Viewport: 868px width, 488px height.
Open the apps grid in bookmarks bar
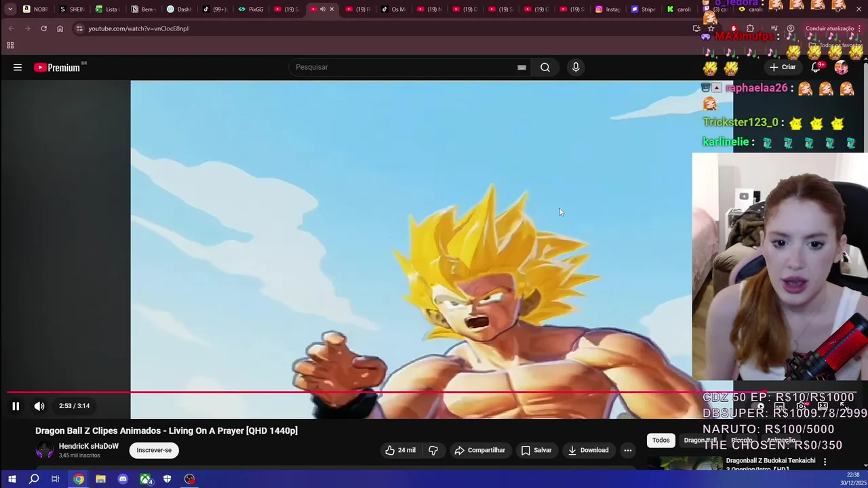10,45
